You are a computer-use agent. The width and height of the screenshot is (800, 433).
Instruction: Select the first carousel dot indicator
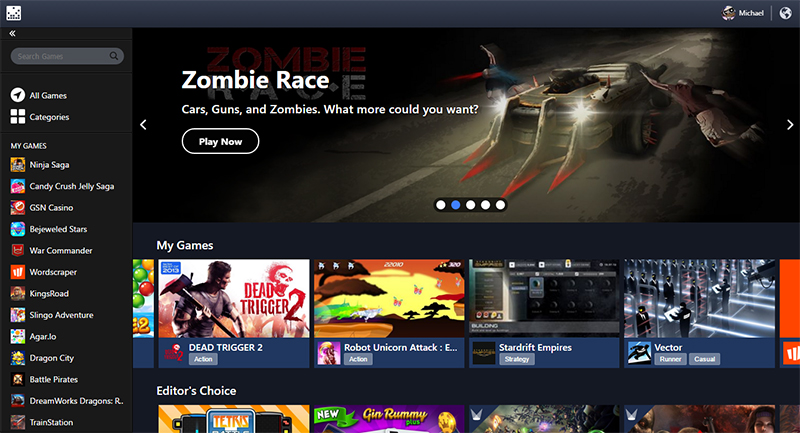[x=440, y=205]
